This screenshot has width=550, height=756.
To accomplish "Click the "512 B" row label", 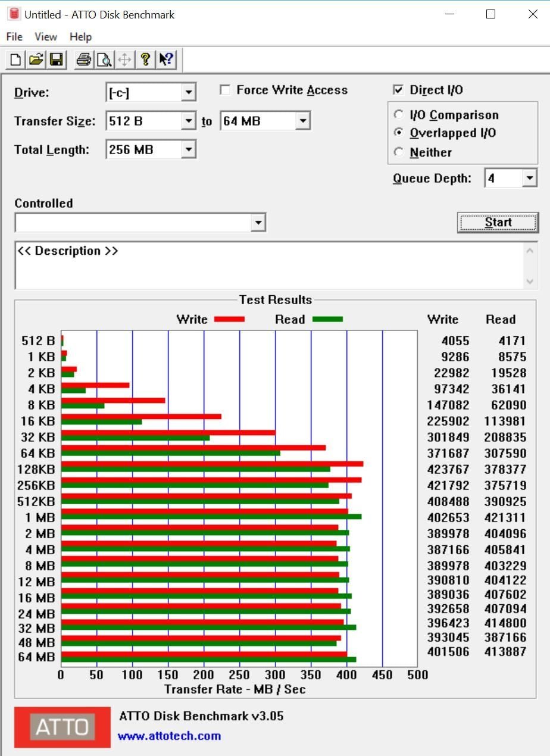I will point(38,341).
